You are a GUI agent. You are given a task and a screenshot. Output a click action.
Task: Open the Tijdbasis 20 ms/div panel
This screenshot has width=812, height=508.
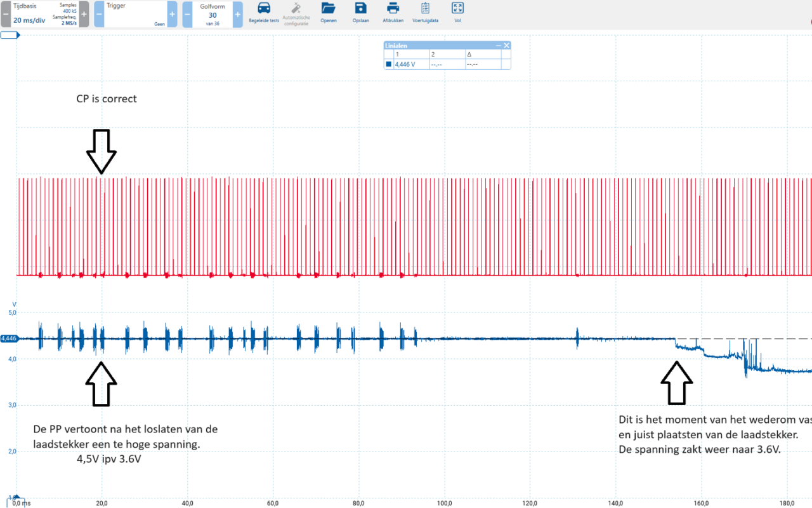[44, 14]
